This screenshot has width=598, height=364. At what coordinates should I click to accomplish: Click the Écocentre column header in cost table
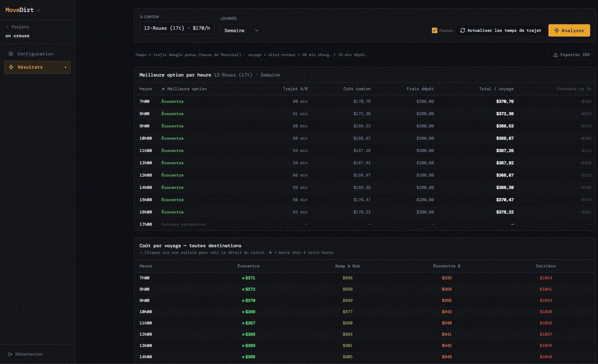(249, 266)
